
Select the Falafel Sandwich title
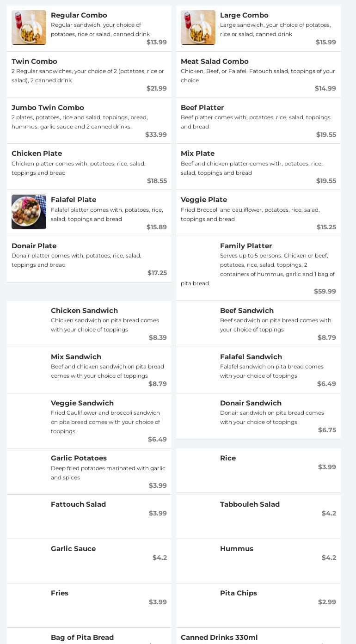point(251,357)
